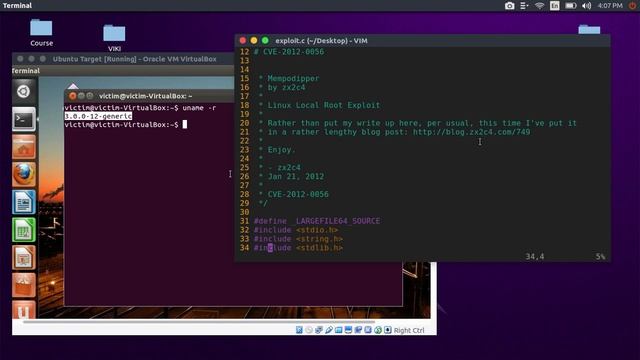Click the VirtualBox optical disc status icon
This screenshot has height=360, width=640.
(x=309, y=330)
